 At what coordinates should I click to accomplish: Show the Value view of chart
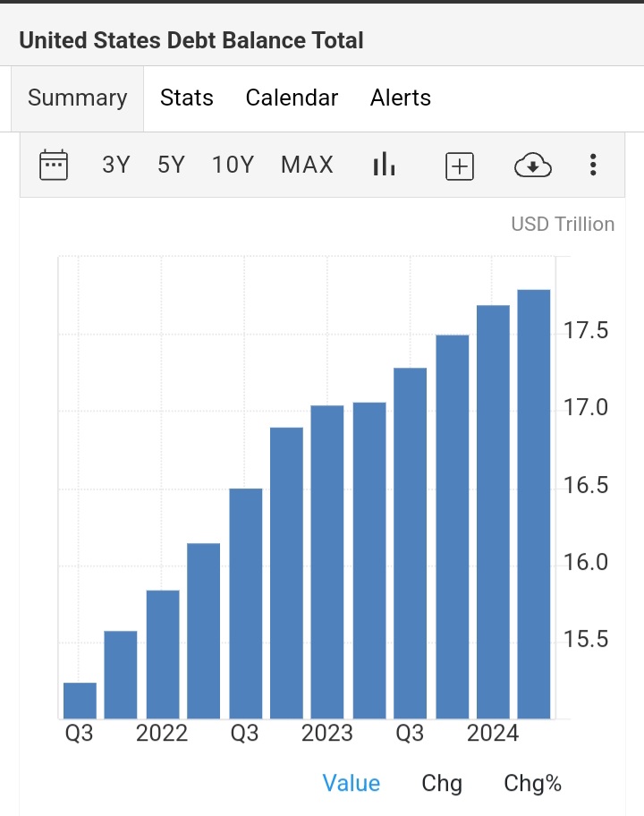pyautogui.click(x=352, y=783)
